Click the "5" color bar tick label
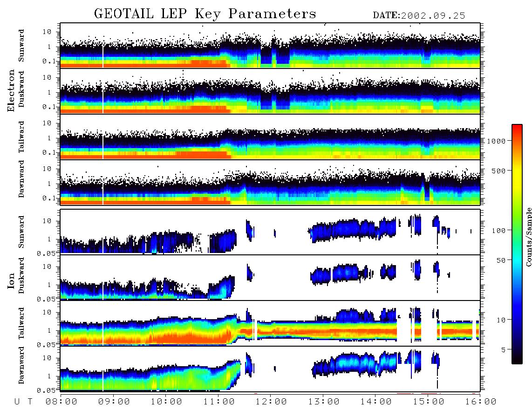Screen dimensions: 532x410 (504, 349)
